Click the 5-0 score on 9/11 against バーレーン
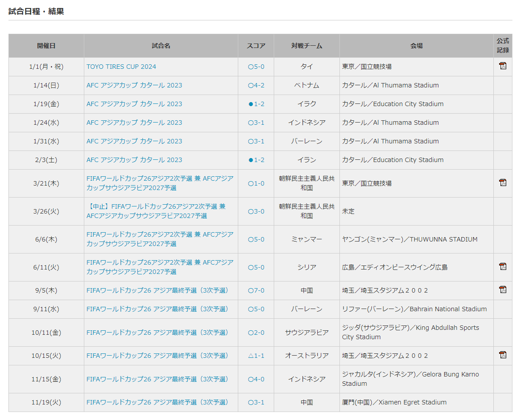Screen dimensions: 520x420 (256, 309)
